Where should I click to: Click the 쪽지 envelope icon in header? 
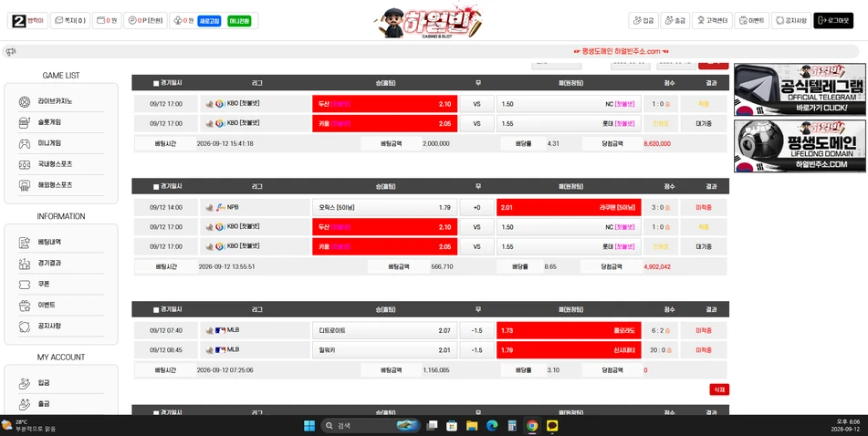coord(59,20)
